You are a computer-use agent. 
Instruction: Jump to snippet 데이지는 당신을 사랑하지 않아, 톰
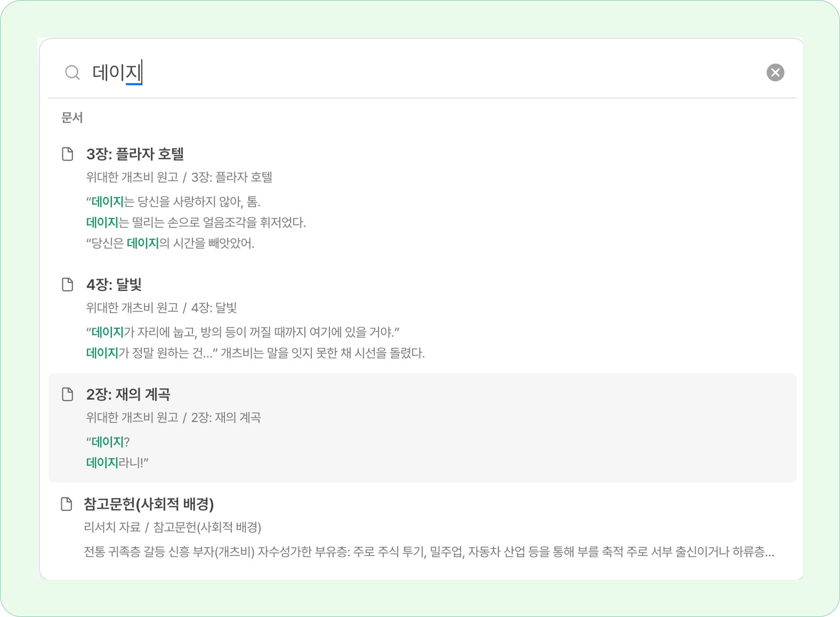click(173, 202)
